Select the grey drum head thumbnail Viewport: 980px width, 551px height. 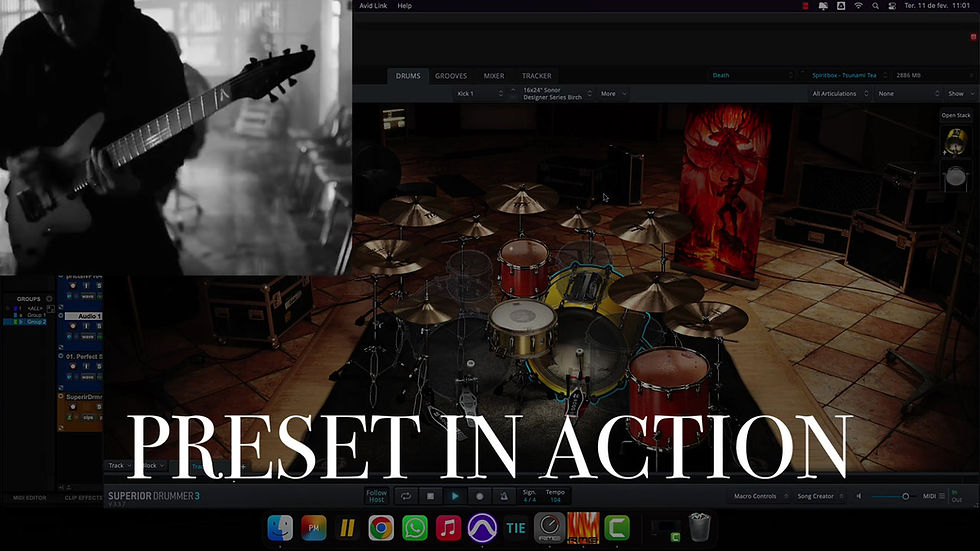(956, 177)
